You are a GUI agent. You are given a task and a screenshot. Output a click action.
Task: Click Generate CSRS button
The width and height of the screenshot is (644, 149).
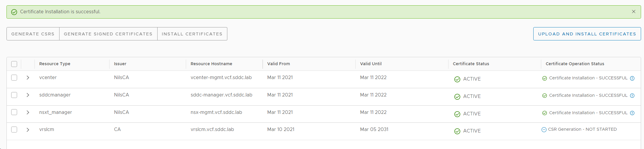pos(33,34)
